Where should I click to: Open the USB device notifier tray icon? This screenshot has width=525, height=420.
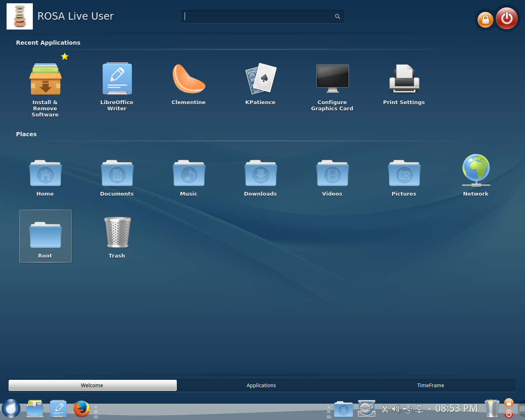[x=407, y=409]
